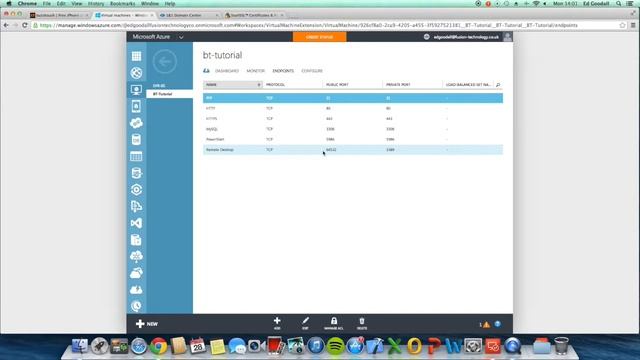Viewport: 640px width, 360px height.
Task: Open the Trash in the Dock
Action: point(562,346)
